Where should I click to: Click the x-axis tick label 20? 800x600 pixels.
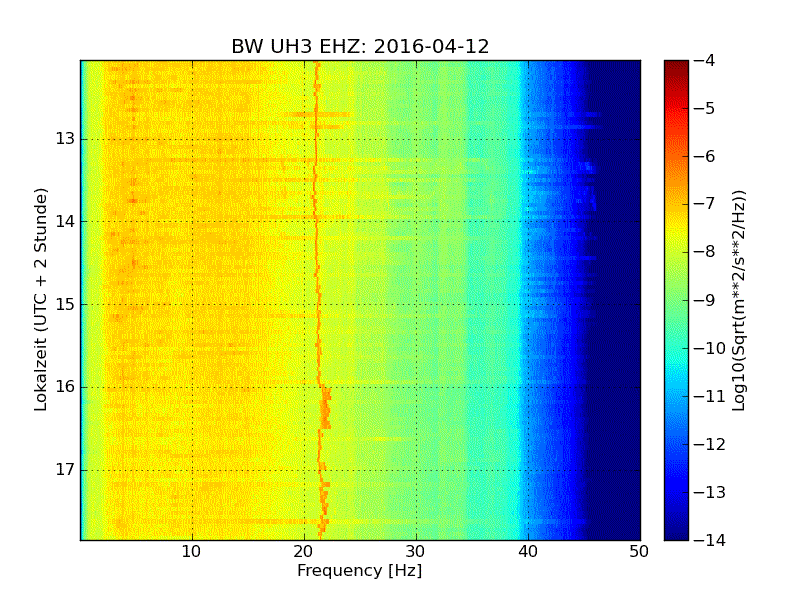pos(304,552)
